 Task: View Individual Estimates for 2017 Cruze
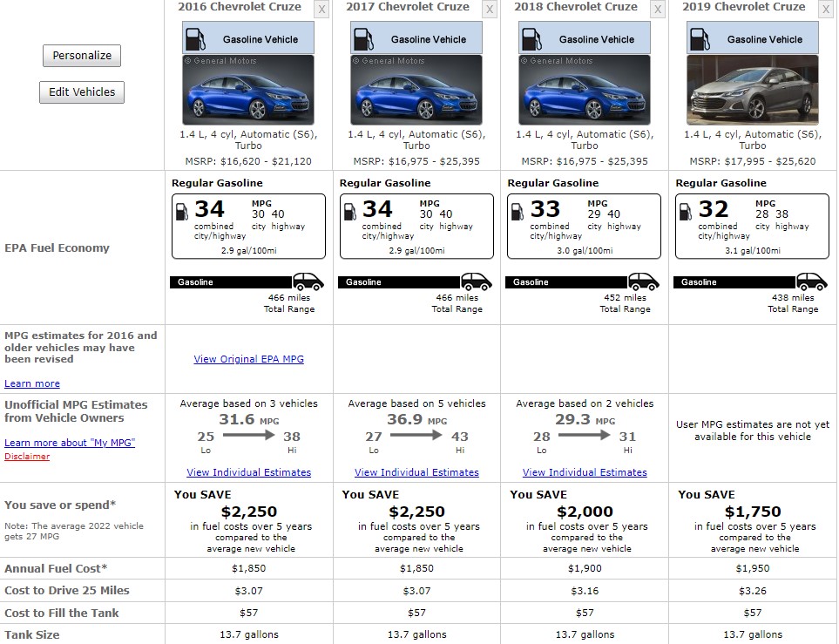click(x=416, y=472)
